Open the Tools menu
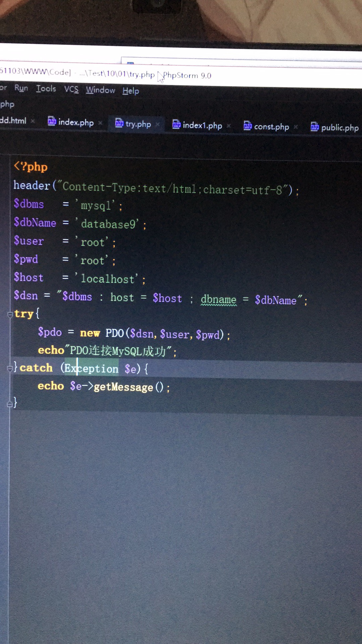Viewport: 362px width, 644px height. pyautogui.click(x=46, y=89)
